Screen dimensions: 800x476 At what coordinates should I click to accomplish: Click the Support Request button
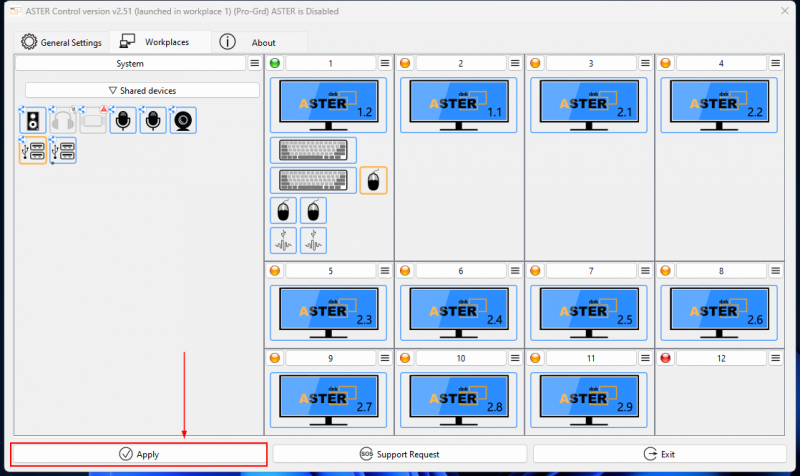[x=399, y=454]
